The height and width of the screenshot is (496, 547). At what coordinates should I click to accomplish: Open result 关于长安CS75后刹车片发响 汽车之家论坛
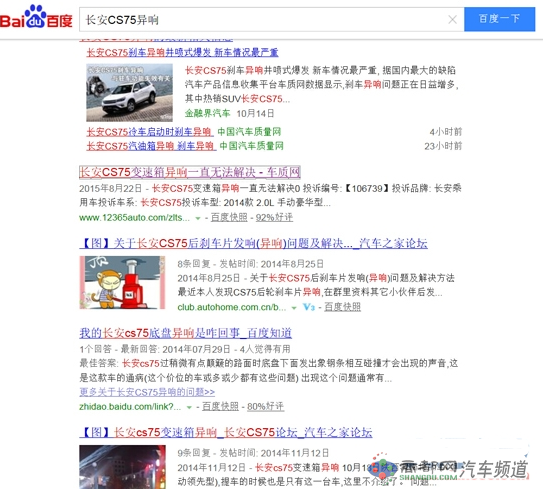(254, 243)
